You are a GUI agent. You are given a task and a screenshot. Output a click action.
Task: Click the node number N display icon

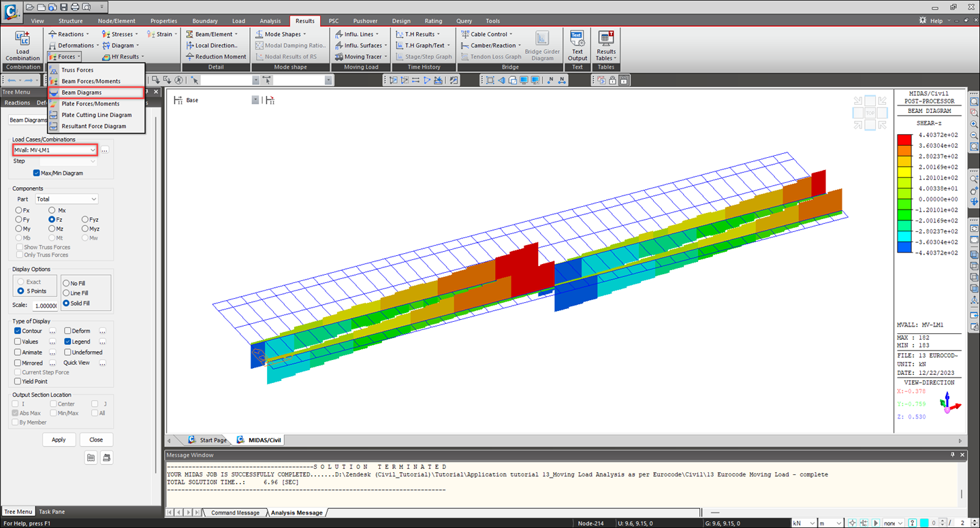tap(550, 80)
